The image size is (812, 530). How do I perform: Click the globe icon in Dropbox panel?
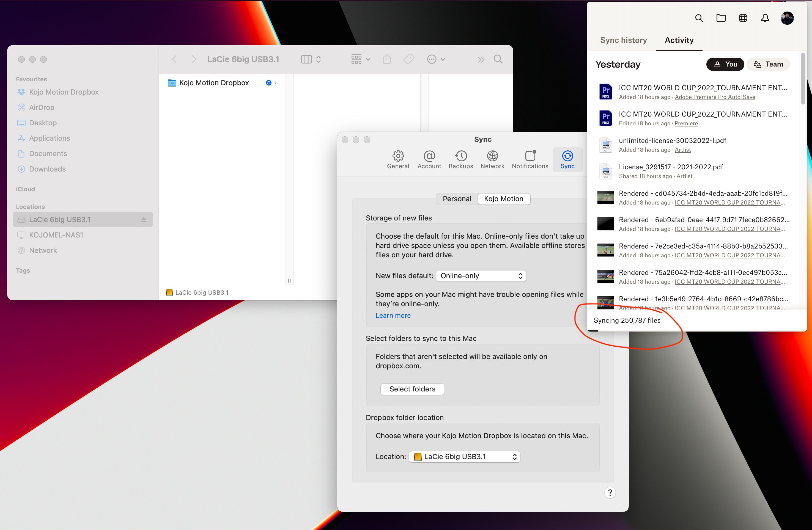click(743, 18)
